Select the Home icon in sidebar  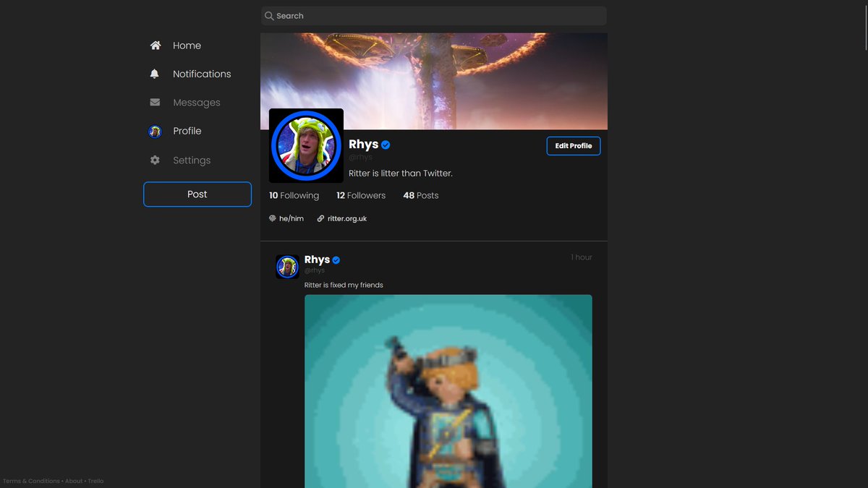click(x=155, y=45)
